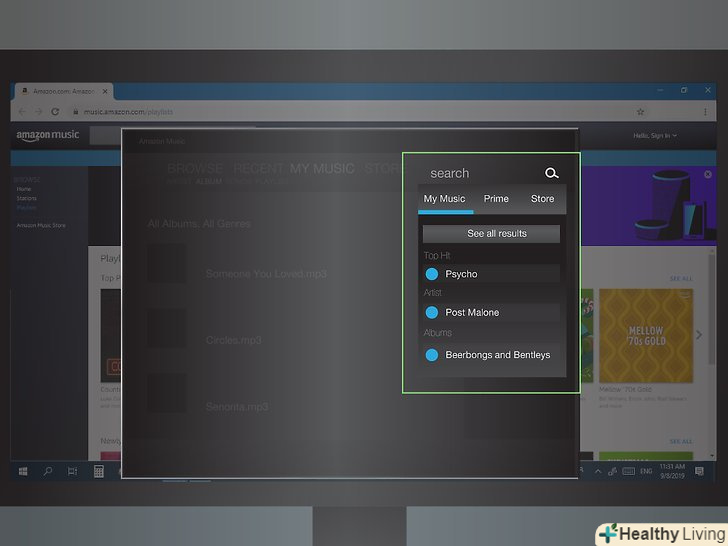The width and height of the screenshot is (728, 546).
Task: Click the blue circle beside Psycho
Action: pyautogui.click(x=432, y=274)
